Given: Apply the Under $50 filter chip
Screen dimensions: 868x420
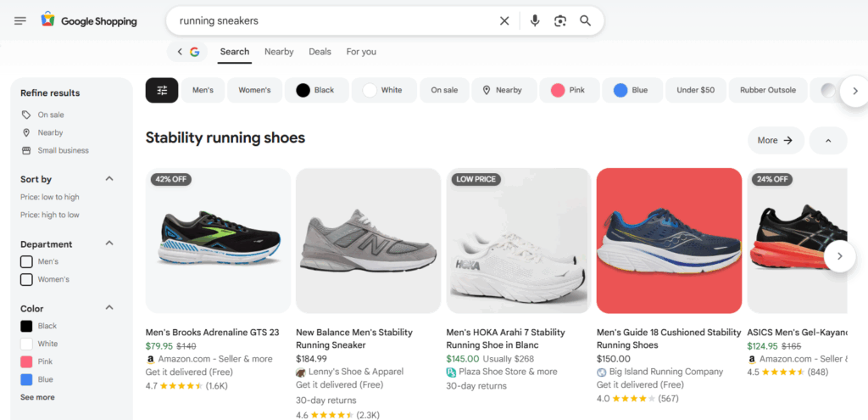Looking at the screenshot, I should [695, 90].
